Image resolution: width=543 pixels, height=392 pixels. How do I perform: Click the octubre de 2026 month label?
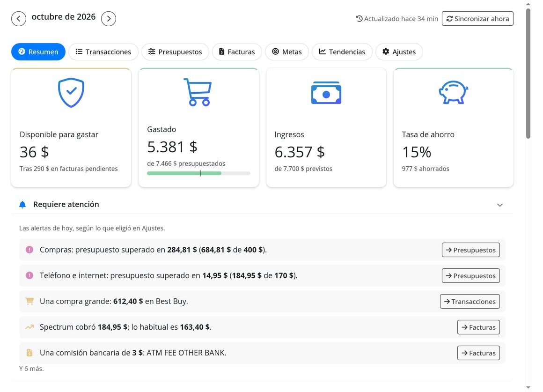pos(64,17)
